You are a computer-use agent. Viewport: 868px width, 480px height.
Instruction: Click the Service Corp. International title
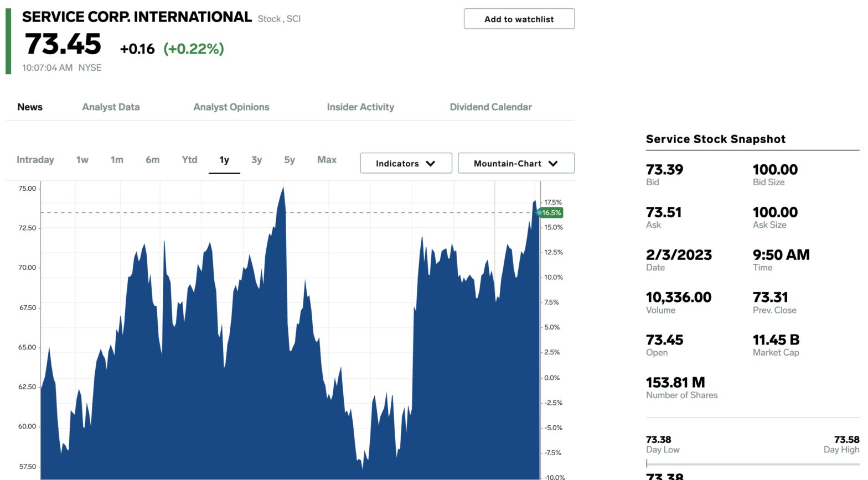[137, 17]
